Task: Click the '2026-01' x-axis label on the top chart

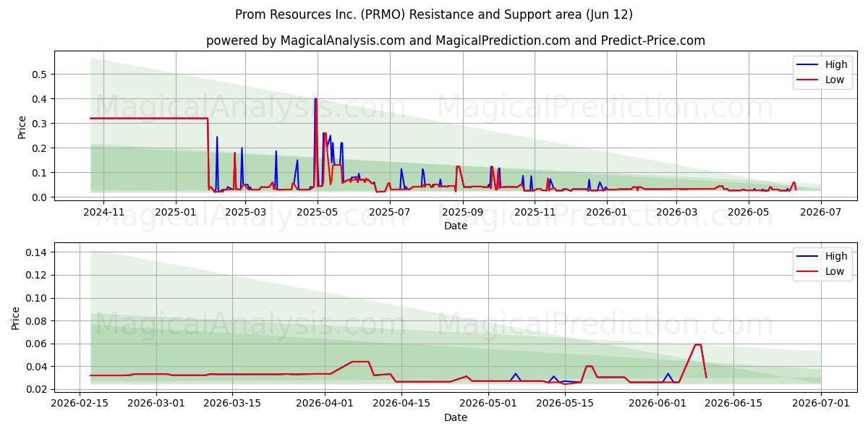Action: [608, 212]
